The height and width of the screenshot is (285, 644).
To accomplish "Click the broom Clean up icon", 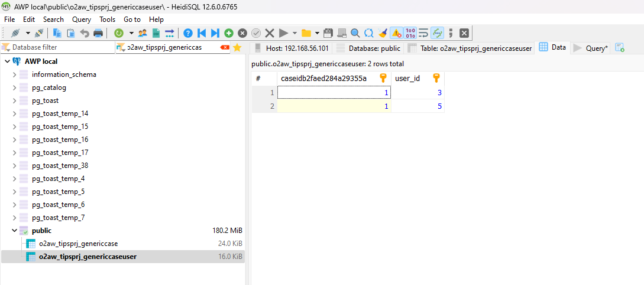I will pyautogui.click(x=383, y=33).
